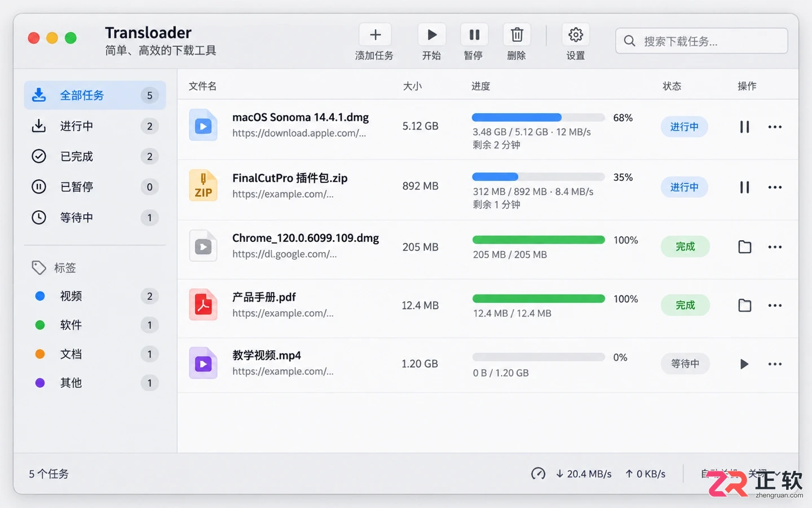812x508 pixels.
Task: Sort by 文件名 column header
Action: tap(202, 86)
